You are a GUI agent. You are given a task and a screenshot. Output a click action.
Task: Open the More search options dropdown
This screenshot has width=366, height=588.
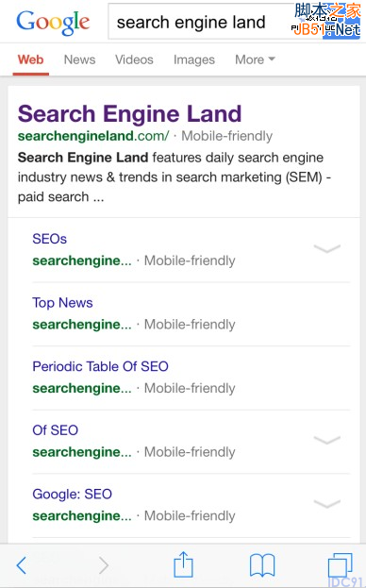point(255,59)
